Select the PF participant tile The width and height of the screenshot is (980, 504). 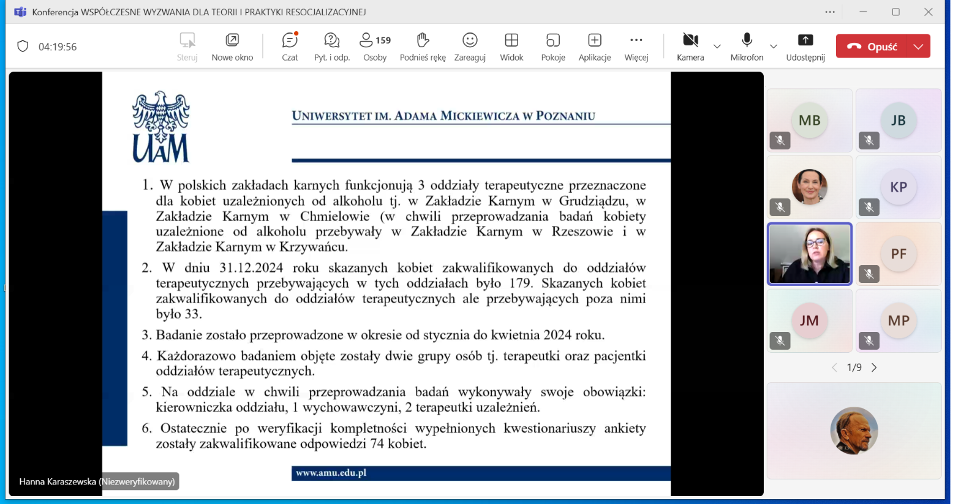899,254
